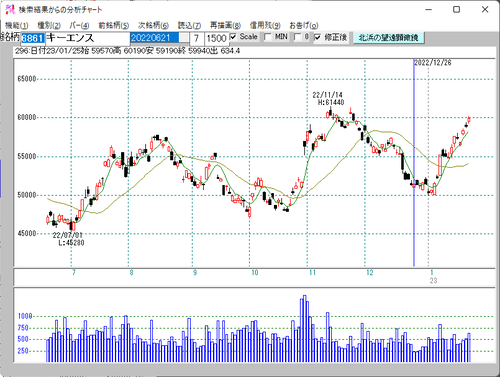Click month label 8 on the time axis
The height and width of the screenshot is (377, 500).
click(131, 273)
